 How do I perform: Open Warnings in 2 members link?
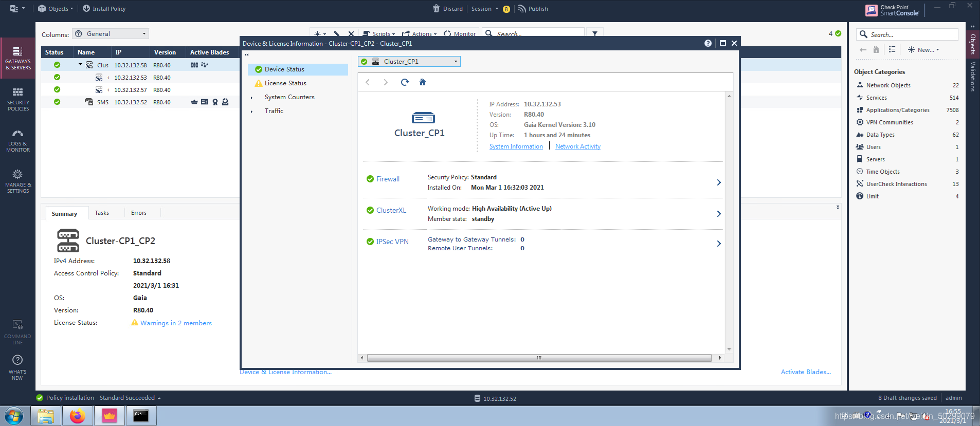coord(176,323)
